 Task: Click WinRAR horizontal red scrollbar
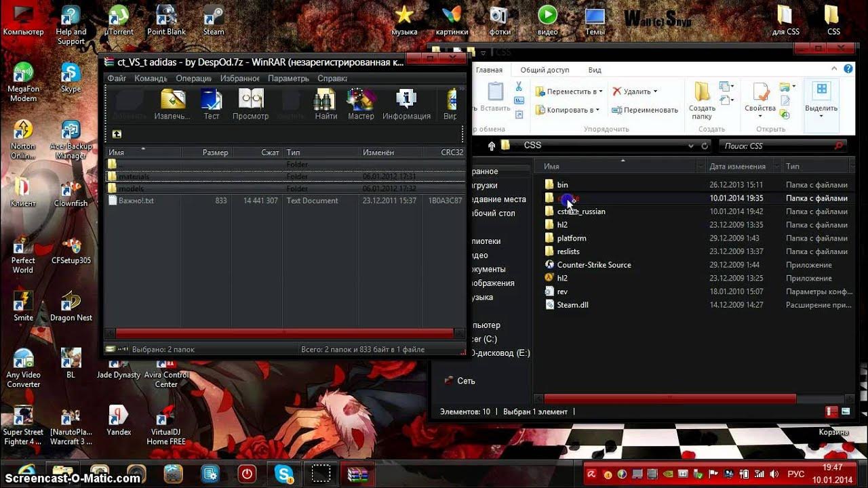pyautogui.click(x=284, y=333)
